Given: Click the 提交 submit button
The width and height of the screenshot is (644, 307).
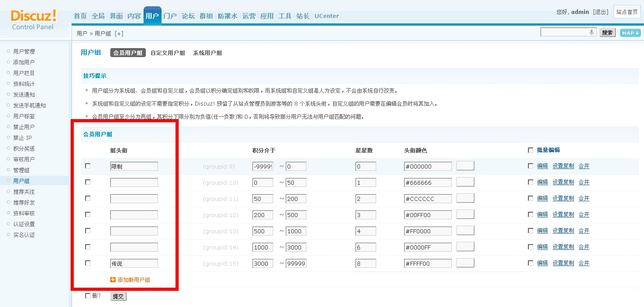Looking at the screenshot, I should click(118, 296).
